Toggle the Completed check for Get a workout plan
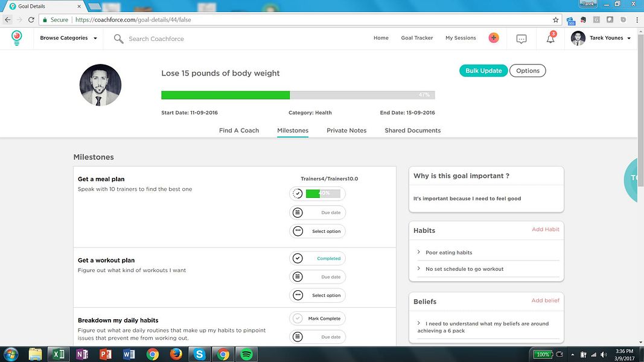This screenshot has height=362, width=644. [x=298, y=258]
